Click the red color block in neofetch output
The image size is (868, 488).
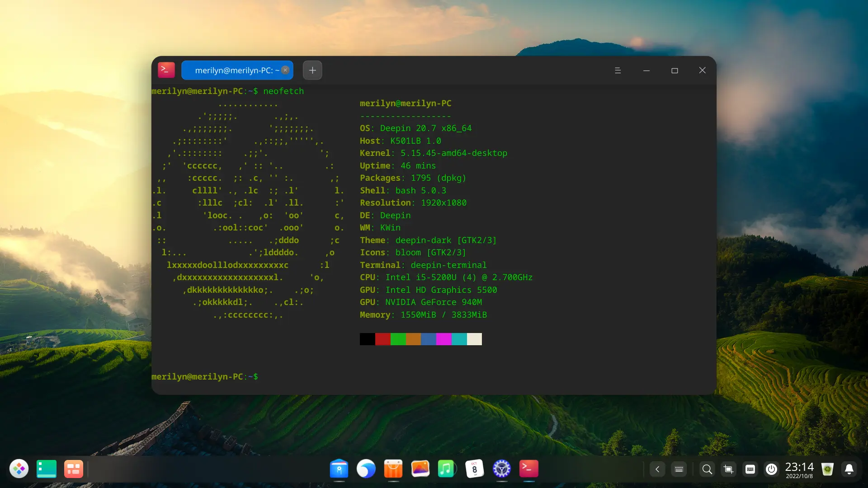point(382,339)
